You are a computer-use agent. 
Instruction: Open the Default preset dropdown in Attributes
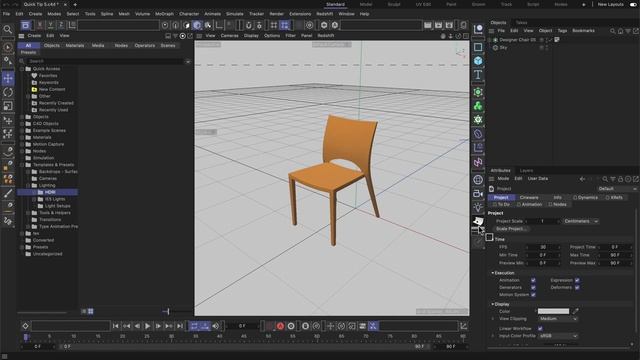[x=617, y=189]
